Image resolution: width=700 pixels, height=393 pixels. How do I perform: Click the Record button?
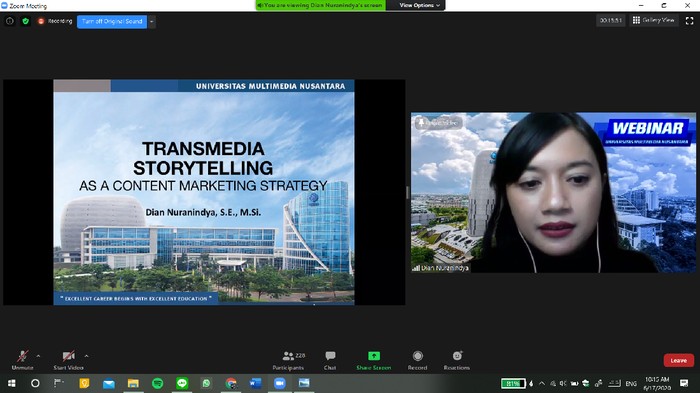417,360
